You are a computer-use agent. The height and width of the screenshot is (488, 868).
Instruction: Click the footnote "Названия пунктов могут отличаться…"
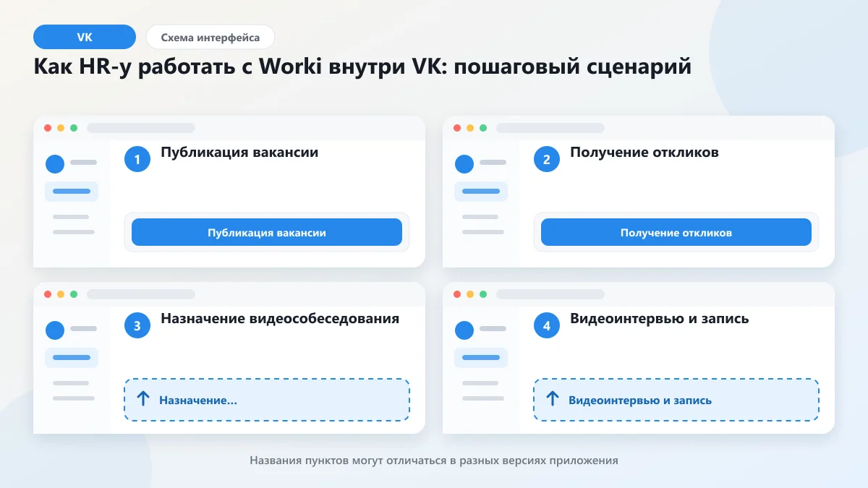pos(434,460)
